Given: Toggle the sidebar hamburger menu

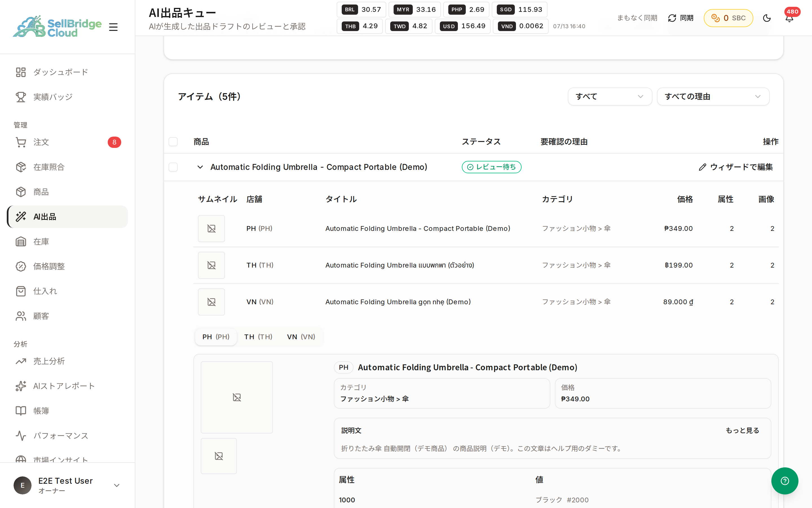Looking at the screenshot, I should tap(113, 27).
